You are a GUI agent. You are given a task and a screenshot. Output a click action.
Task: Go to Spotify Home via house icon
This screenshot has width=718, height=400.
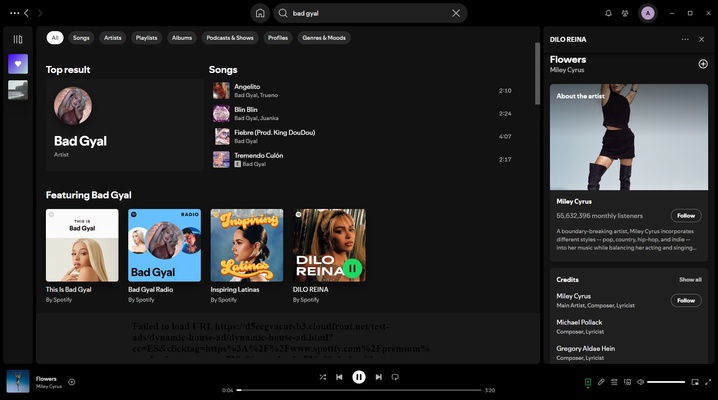[260, 13]
